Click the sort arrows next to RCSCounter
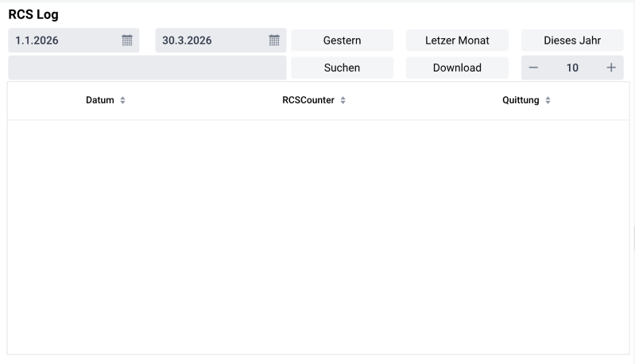 [x=343, y=101]
